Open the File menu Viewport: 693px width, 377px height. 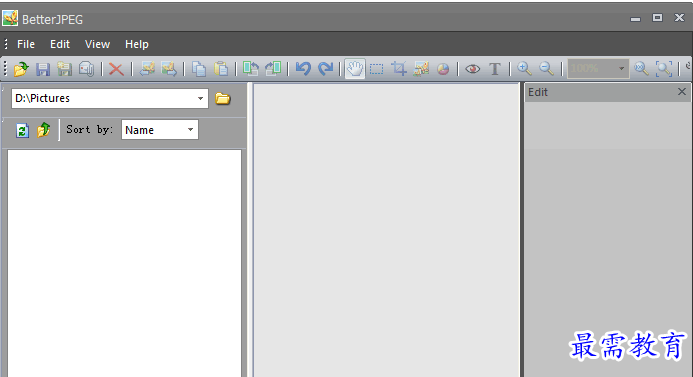tap(26, 44)
